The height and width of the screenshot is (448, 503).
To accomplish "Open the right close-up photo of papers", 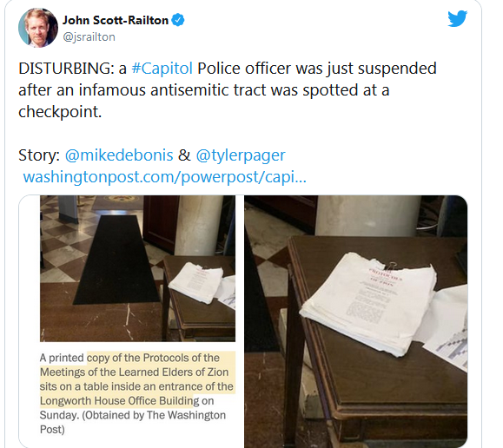I will 356,321.
